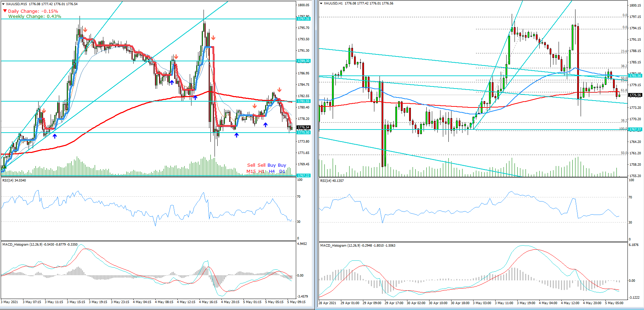
Task: Open the XAUUSD,H1 chart title dropdown arrow
Action: coord(321,3)
